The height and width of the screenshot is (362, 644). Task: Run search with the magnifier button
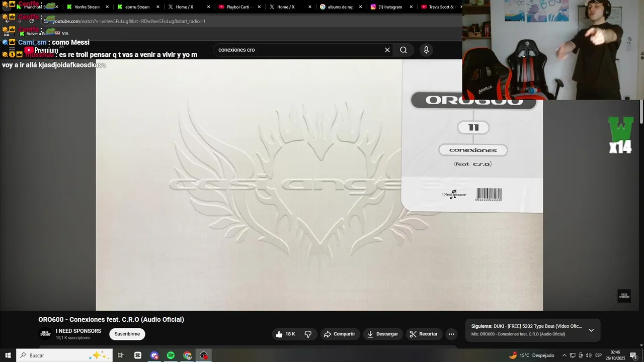click(404, 50)
